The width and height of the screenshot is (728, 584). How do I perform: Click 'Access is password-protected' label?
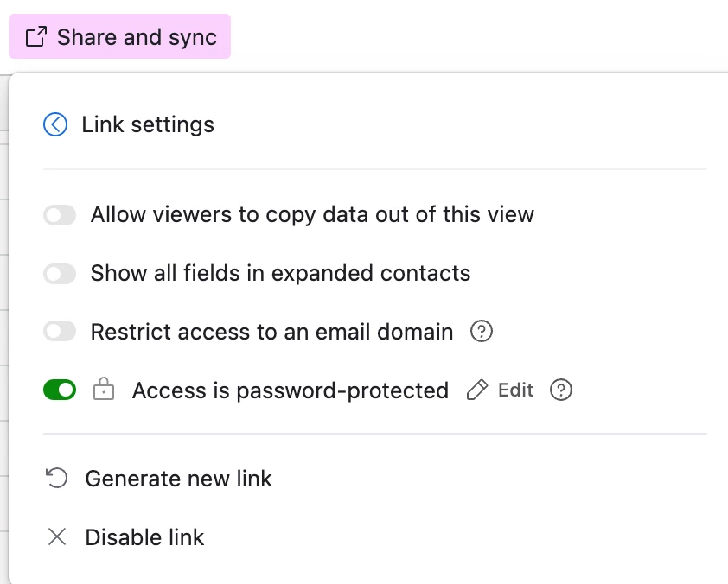[x=291, y=390]
